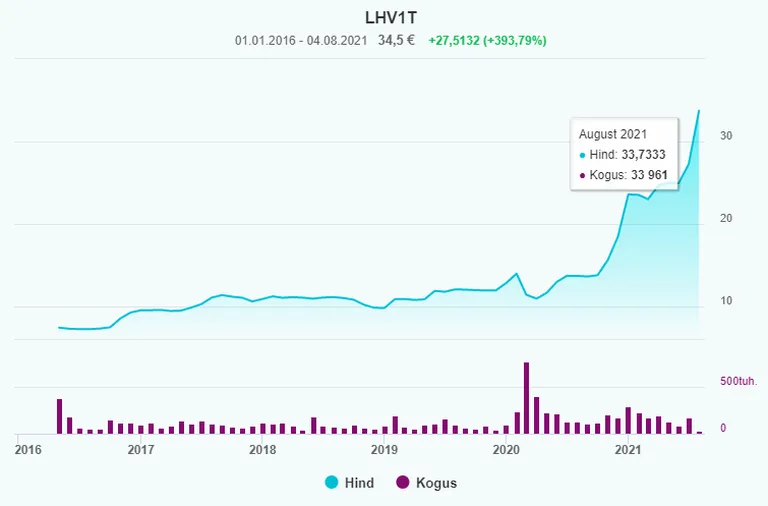
Task: Click the tooltip Hind value 33,7333
Action: tap(643, 155)
